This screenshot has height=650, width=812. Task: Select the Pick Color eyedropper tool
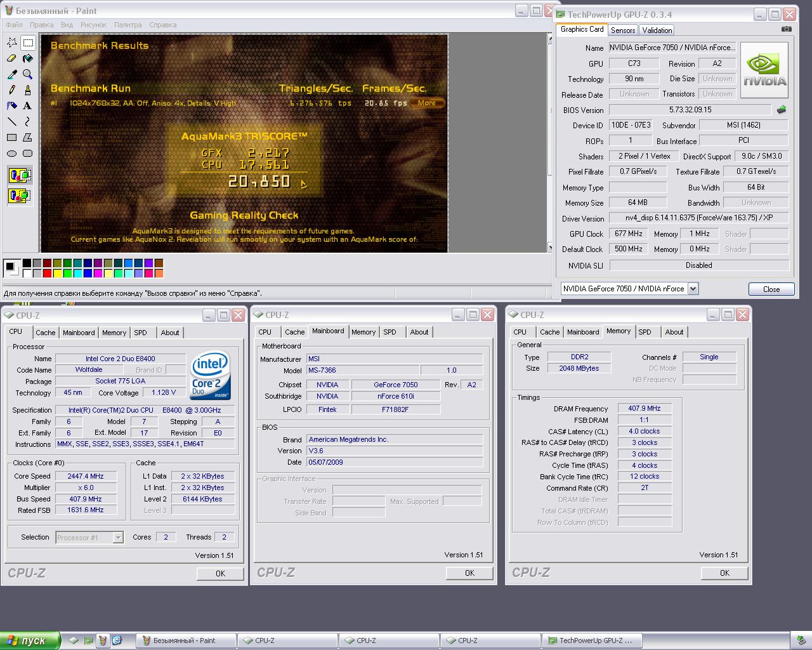[12, 74]
